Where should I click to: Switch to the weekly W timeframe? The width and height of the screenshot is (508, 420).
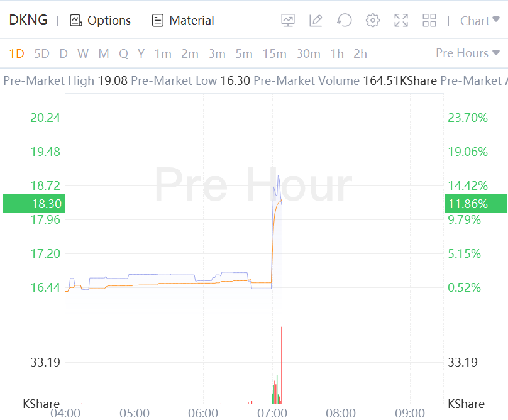[83, 54]
